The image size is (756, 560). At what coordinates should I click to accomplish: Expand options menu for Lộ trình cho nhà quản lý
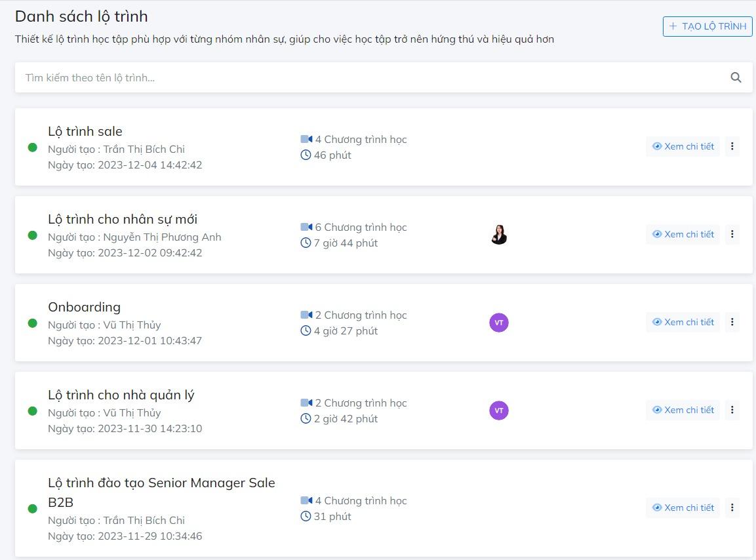732,410
